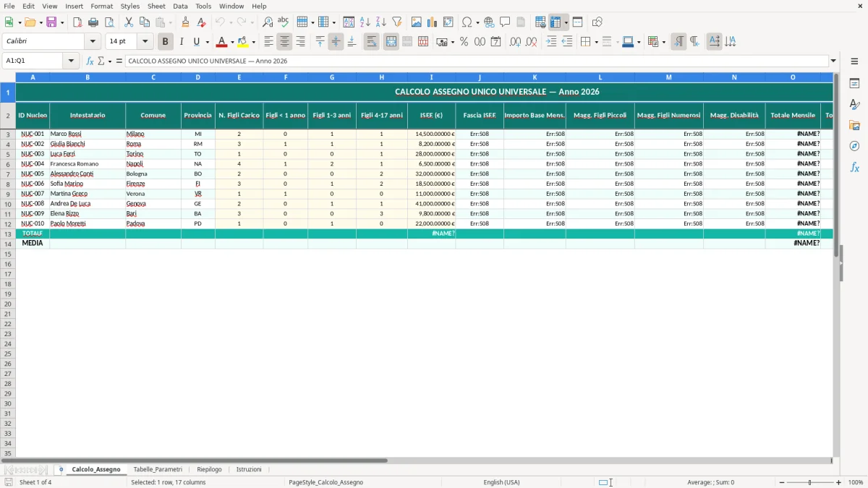Click the Insert Special Character omega icon

467,22
